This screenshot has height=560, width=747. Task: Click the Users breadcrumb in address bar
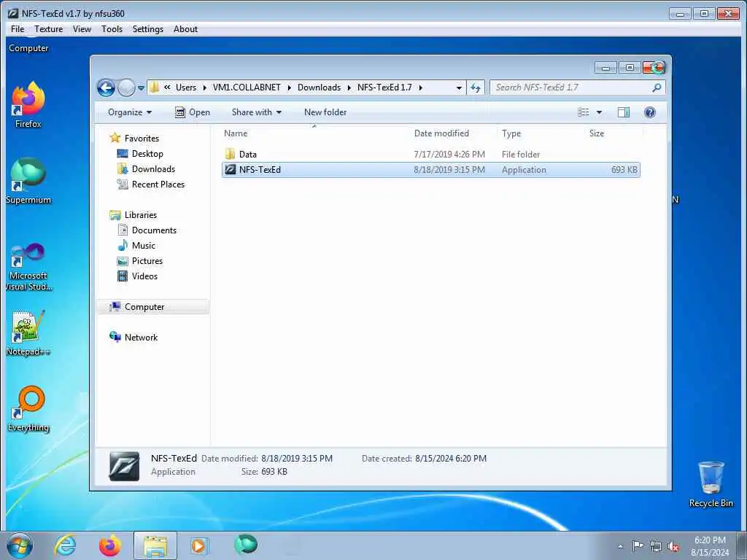coord(186,87)
